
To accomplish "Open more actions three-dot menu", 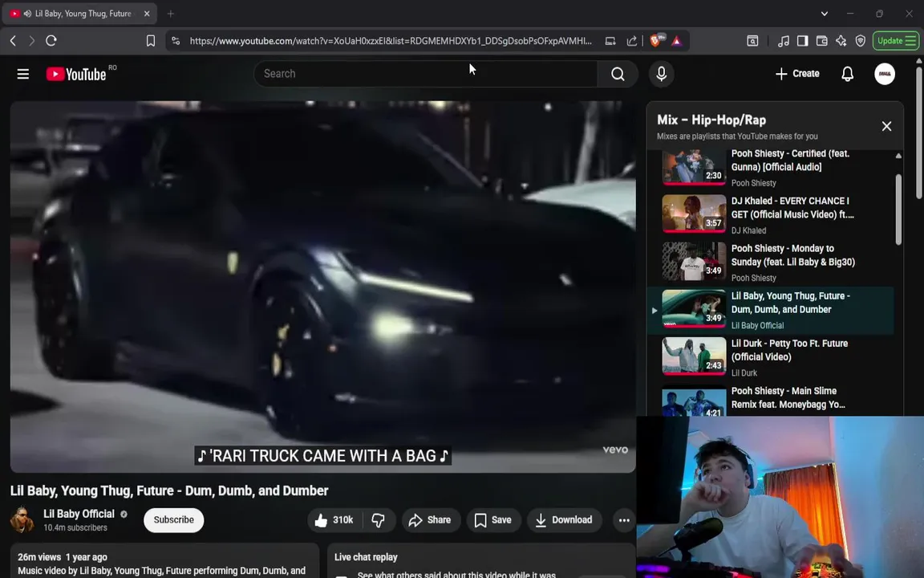I will (623, 519).
